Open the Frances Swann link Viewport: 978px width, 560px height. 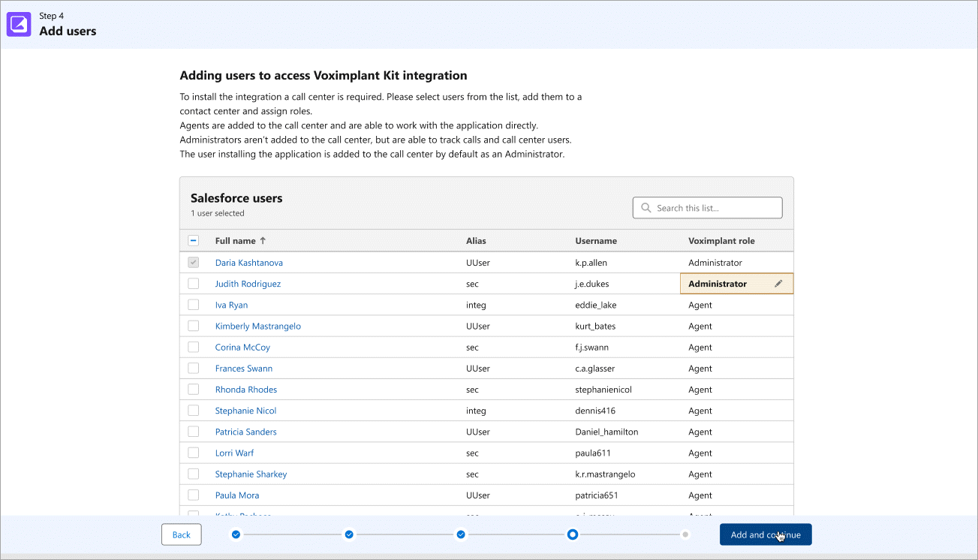244,369
